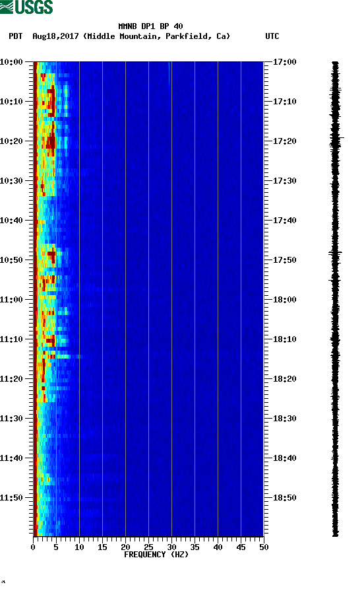Click the red high-energy patch near 10:20

[51, 143]
